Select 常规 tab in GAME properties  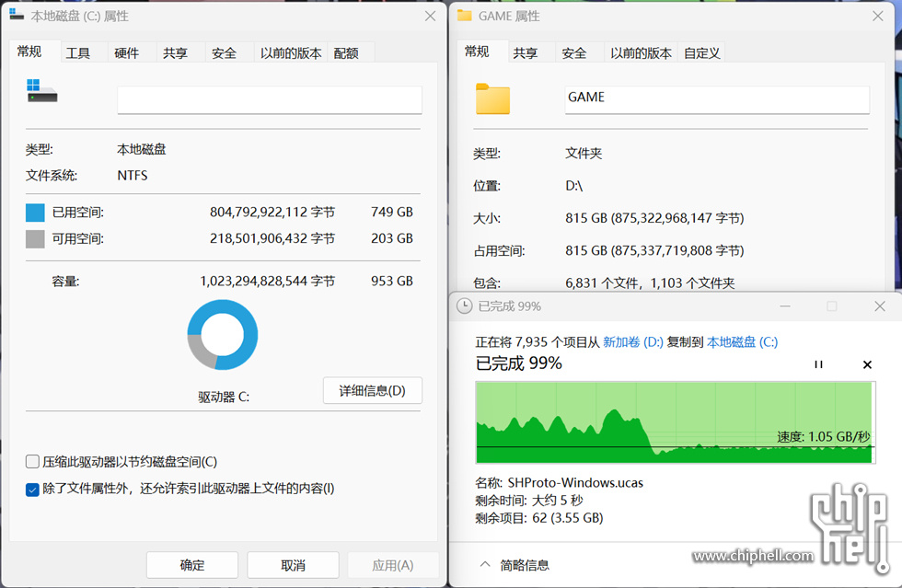tap(477, 52)
